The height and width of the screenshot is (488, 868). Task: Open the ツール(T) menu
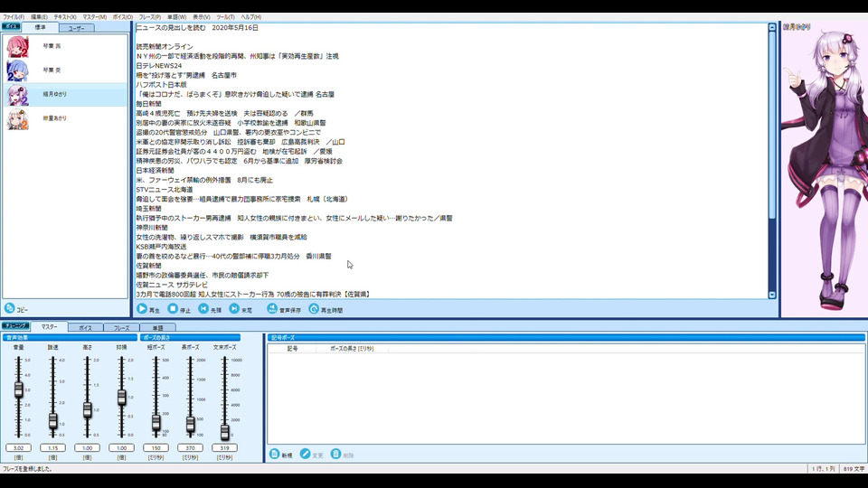[x=225, y=17]
